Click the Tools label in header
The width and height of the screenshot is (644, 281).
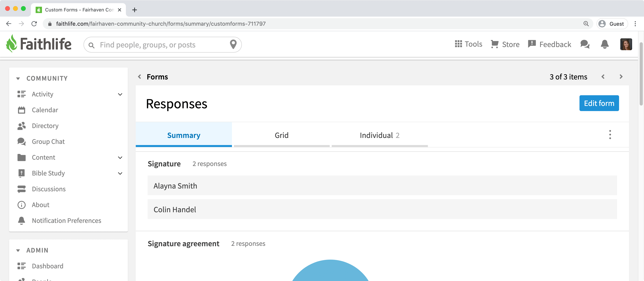(473, 44)
